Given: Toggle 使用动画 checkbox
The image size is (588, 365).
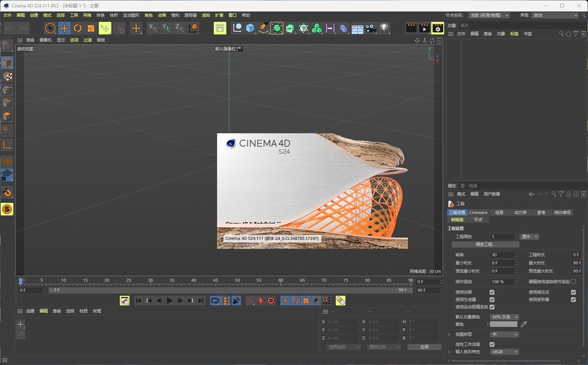Looking at the screenshot, I should click(x=492, y=292).
